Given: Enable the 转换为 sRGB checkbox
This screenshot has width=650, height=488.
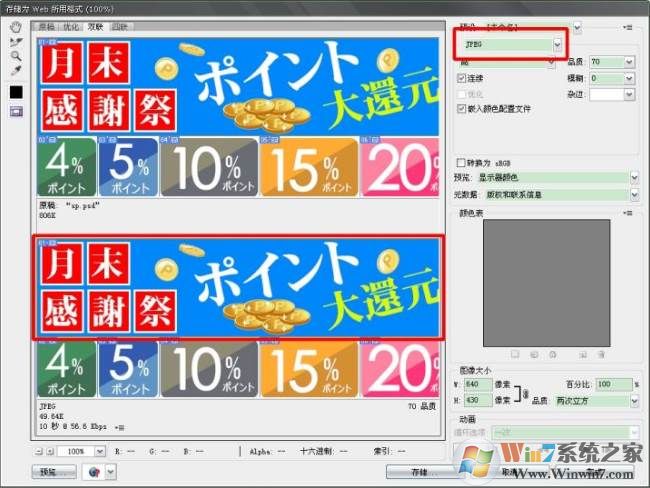Looking at the screenshot, I should tap(461, 163).
